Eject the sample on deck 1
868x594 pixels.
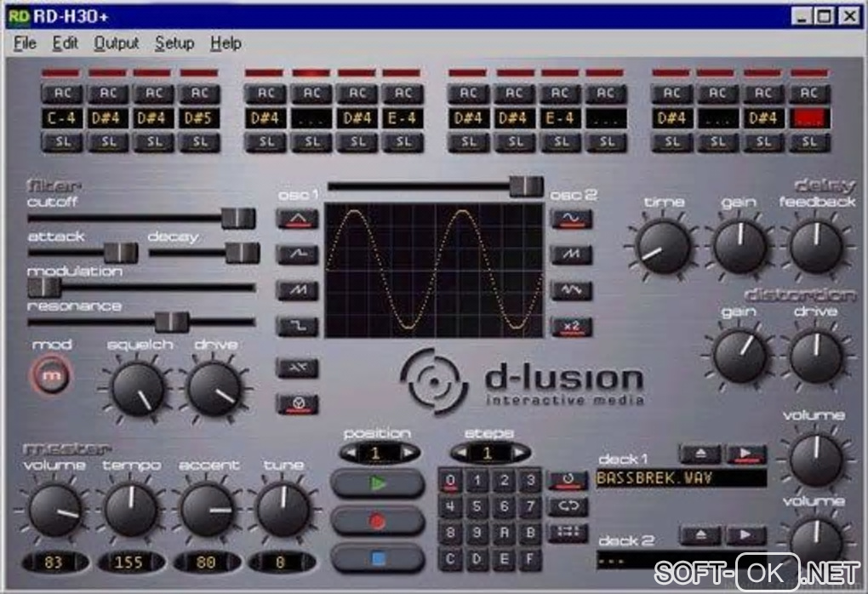pos(700,454)
